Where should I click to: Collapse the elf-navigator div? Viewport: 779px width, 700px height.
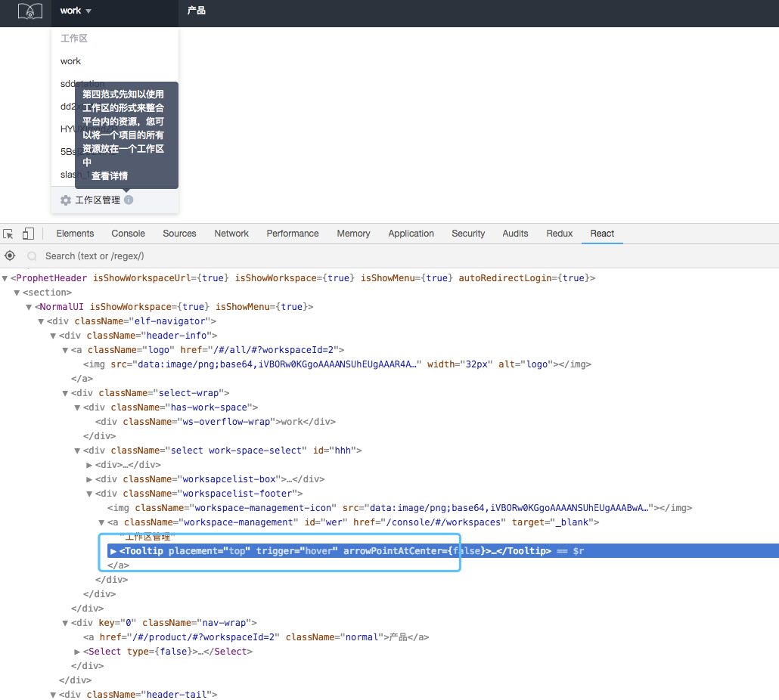coord(42,322)
